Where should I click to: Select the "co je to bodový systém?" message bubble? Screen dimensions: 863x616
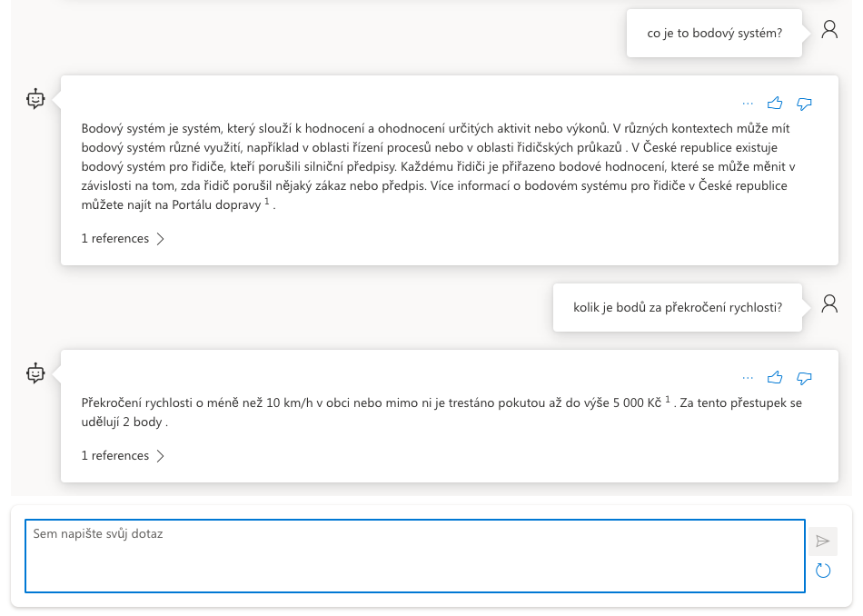(x=714, y=34)
